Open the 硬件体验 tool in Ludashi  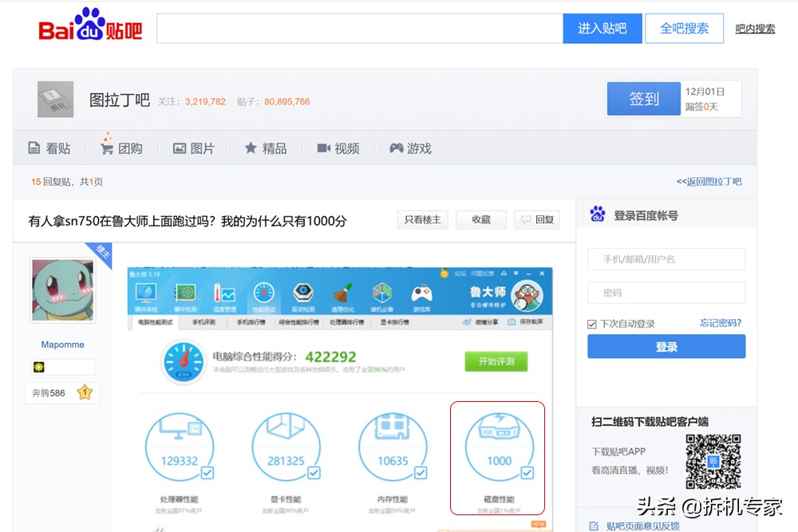coord(146,294)
